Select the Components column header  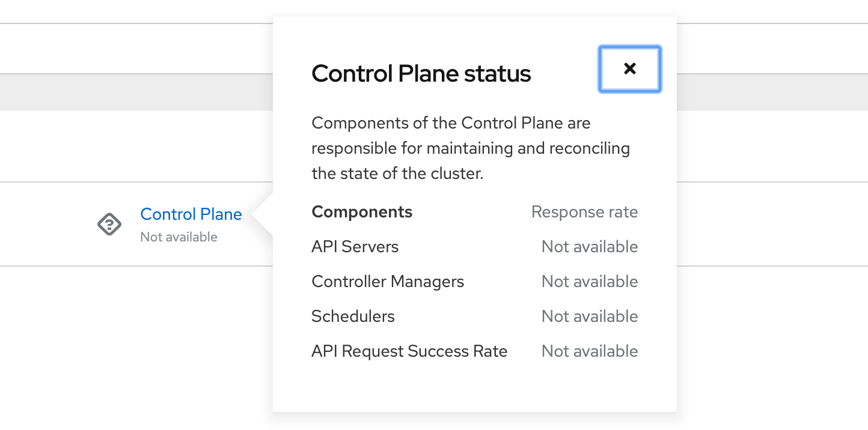362,212
